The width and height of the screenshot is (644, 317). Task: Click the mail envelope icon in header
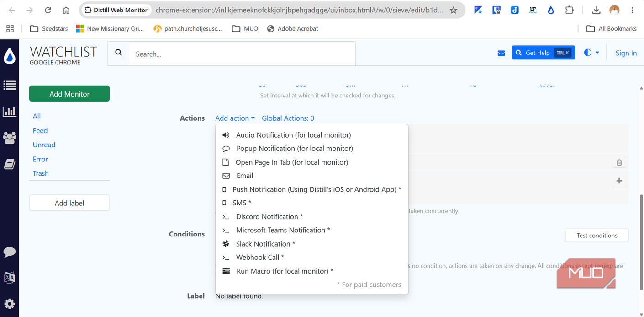[501, 53]
